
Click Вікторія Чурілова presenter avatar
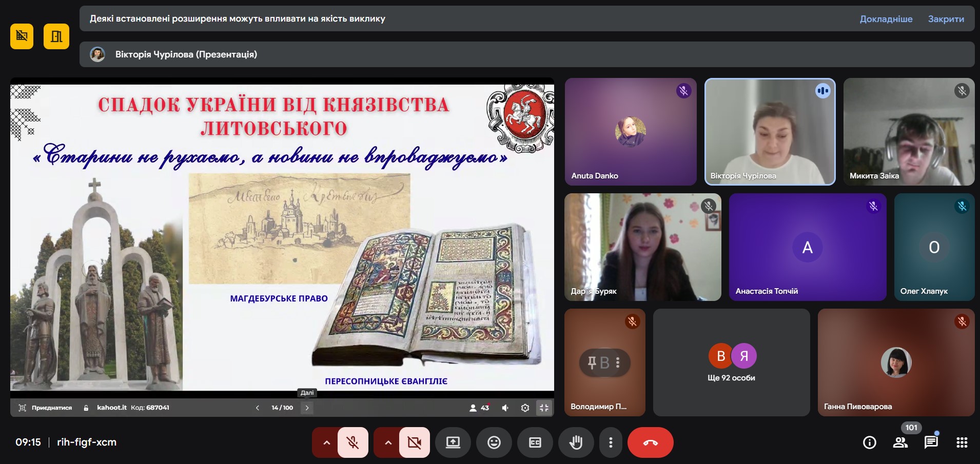pos(97,54)
